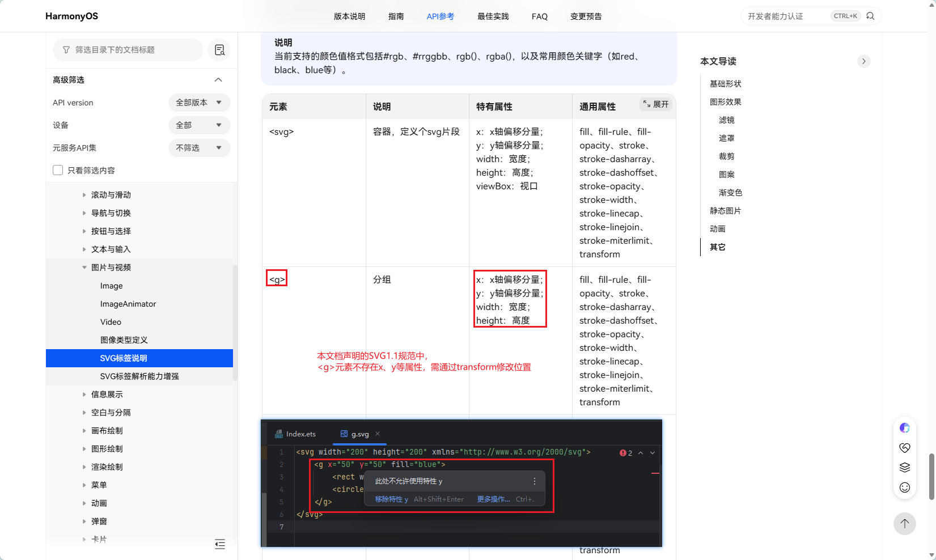Image resolution: width=936 pixels, height=560 pixels.
Task: Check the 只看筛选内容 checkbox
Action: pyautogui.click(x=58, y=170)
